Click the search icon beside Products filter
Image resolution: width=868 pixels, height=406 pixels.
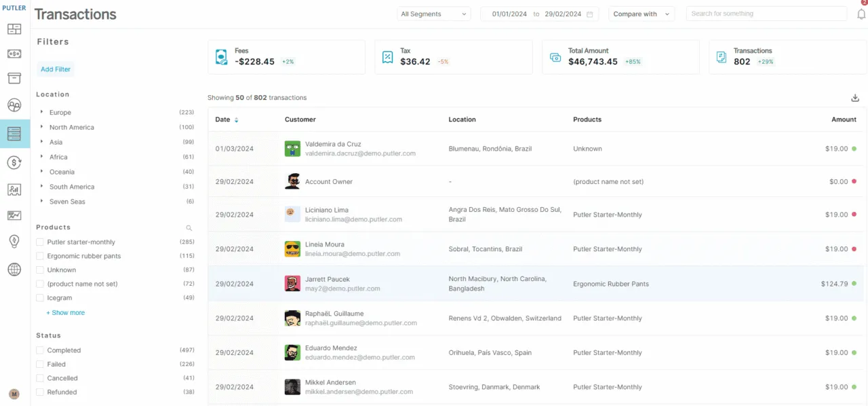[189, 228]
